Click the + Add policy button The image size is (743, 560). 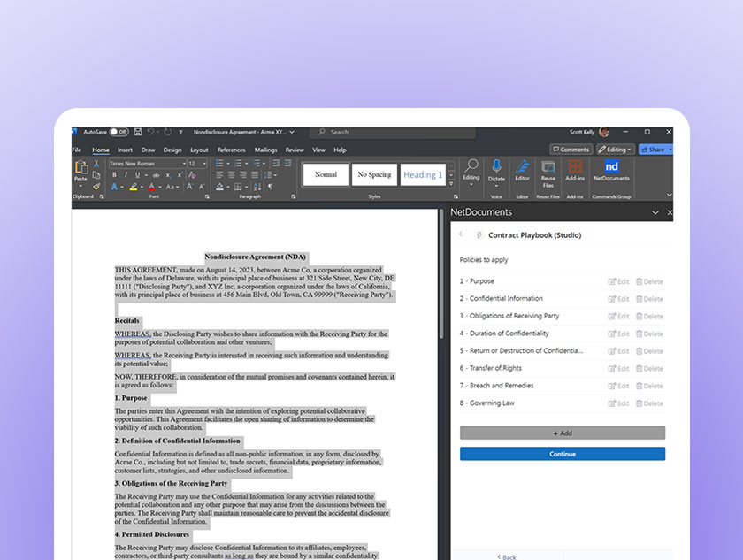(x=563, y=433)
